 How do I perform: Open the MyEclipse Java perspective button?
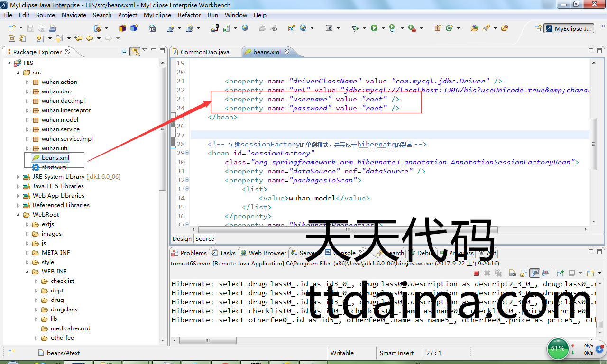[569, 28]
